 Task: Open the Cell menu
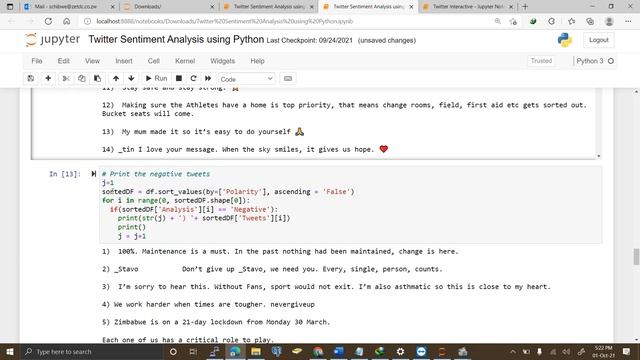tap(153, 61)
